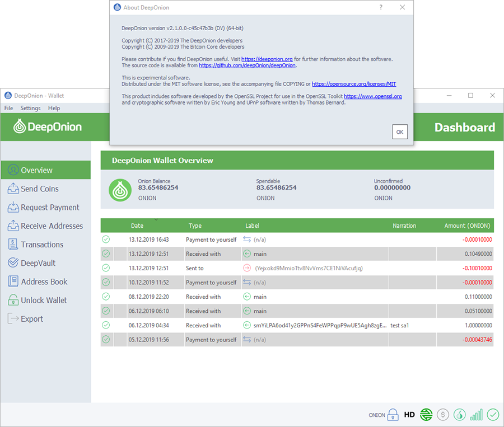Image resolution: width=504 pixels, height=427 pixels.
Task: Open DeepVault feature
Action: pyautogui.click(x=31, y=263)
